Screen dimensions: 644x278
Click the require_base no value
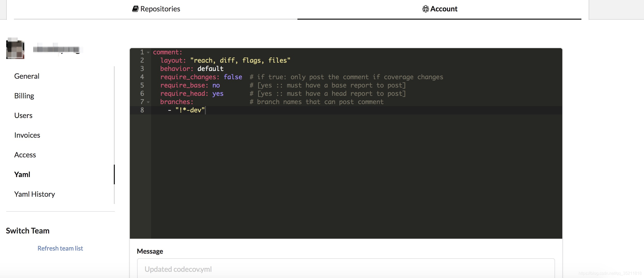pyautogui.click(x=216, y=85)
